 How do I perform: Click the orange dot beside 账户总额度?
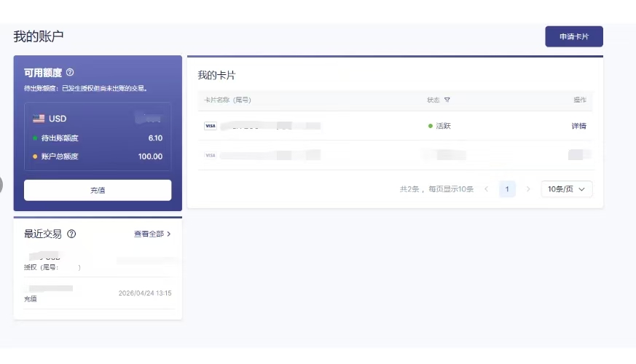[x=34, y=157]
